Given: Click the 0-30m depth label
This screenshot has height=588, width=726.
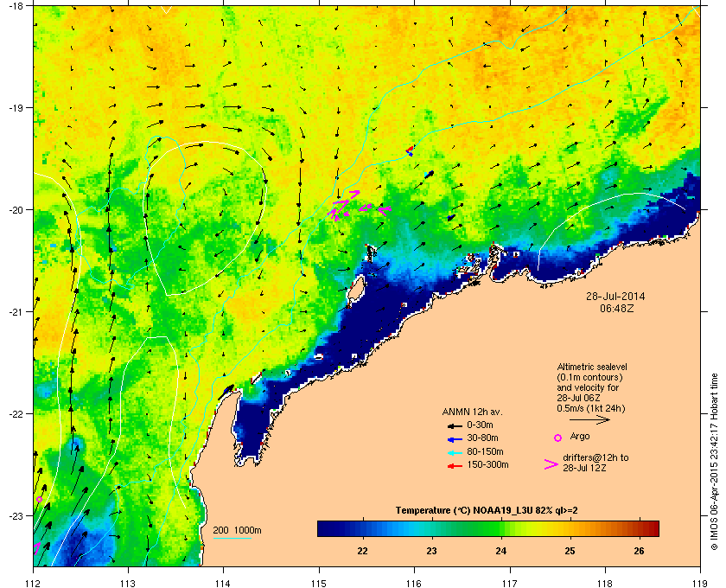Looking at the screenshot, I should pyautogui.click(x=481, y=425).
